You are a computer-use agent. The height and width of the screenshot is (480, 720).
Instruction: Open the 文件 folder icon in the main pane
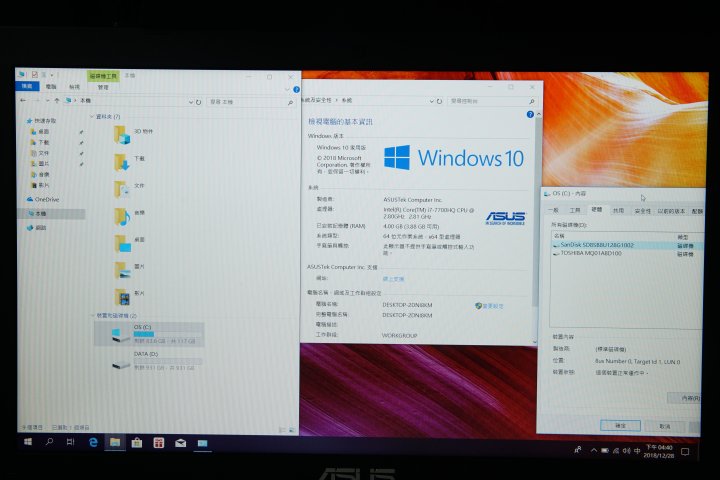point(122,189)
